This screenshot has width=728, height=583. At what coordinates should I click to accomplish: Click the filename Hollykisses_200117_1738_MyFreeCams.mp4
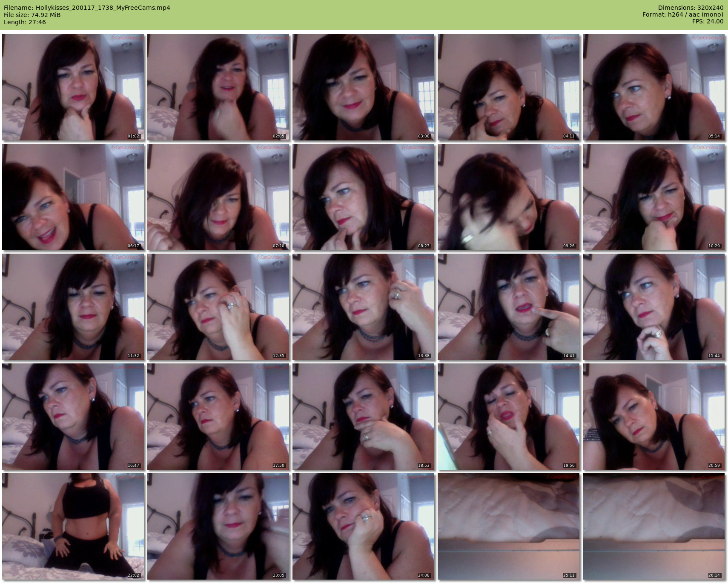click(103, 8)
